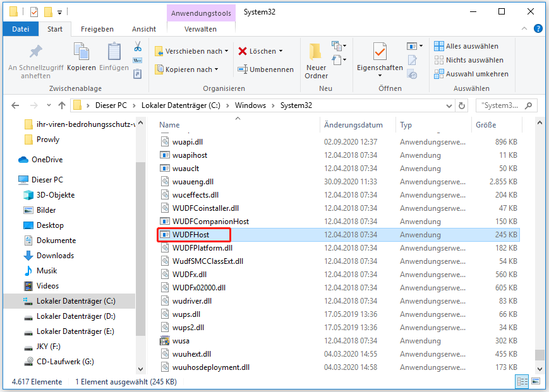
Task: Click the new folder icon in title bar
Action: click(48, 12)
